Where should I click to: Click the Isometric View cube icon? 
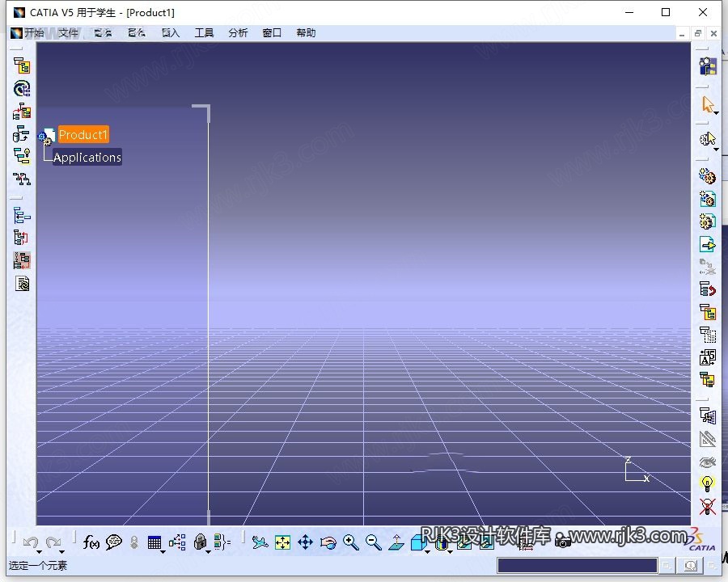click(x=419, y=542)
